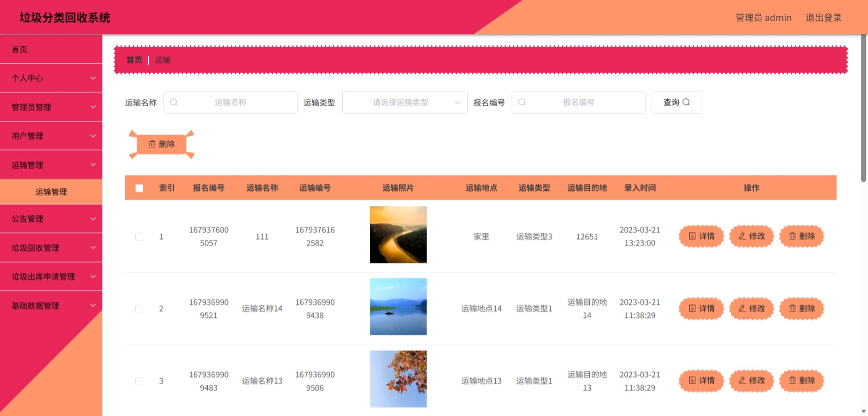Select the 运输管理 submenu item
This screenshot has height=416, width=868.
tap(51, 192)
